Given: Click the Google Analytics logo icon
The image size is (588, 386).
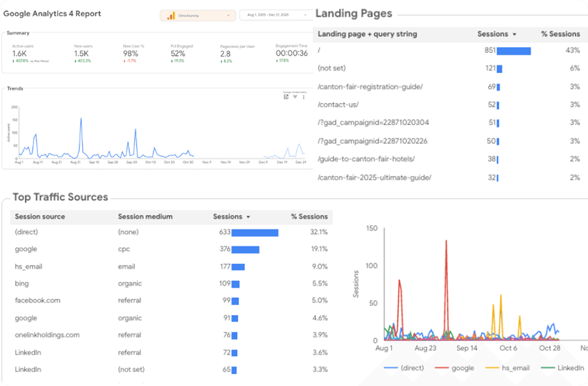Looking at the screenshot, I should point(171,16).
